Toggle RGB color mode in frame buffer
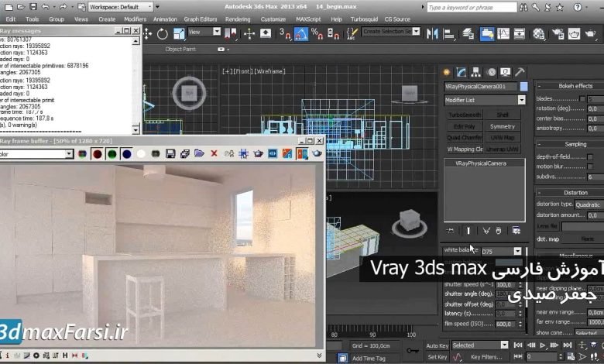 point(82,154)
